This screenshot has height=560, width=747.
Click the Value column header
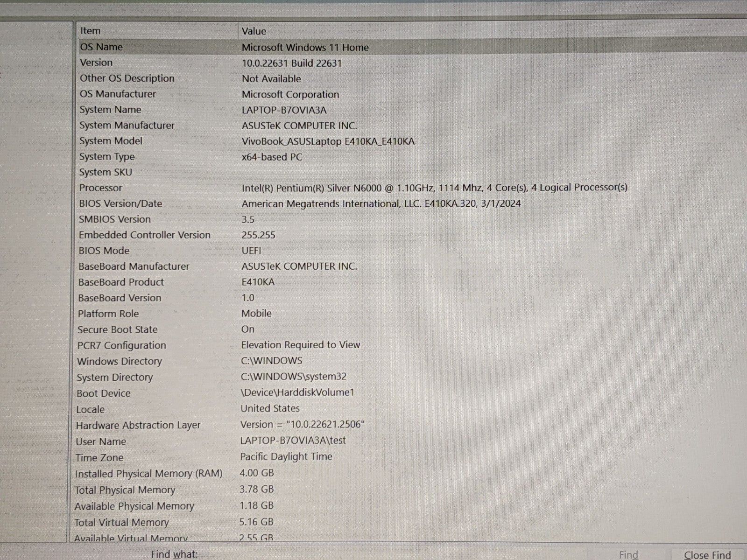click(x=254, y=31)
